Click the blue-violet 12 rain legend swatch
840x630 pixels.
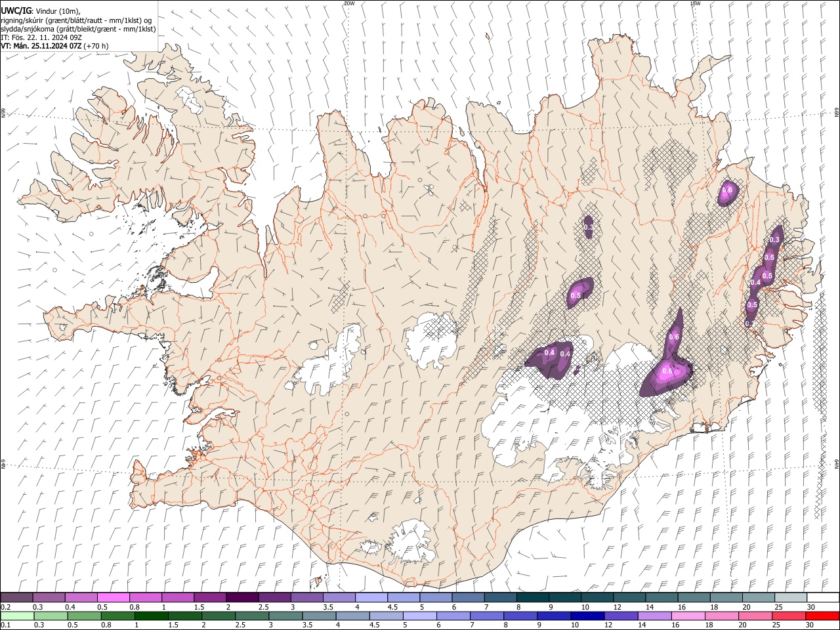pyautogui.click(x=621, y=616)
